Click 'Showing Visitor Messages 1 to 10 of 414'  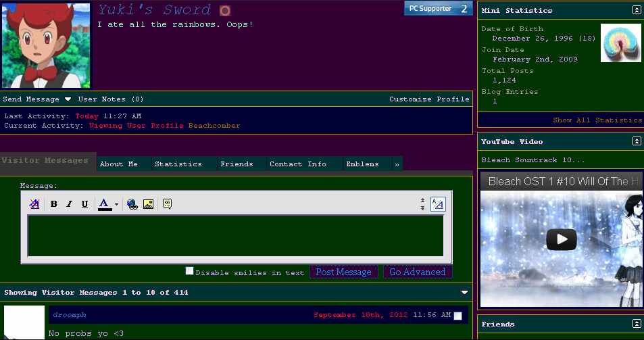click(x=96, y=293)
